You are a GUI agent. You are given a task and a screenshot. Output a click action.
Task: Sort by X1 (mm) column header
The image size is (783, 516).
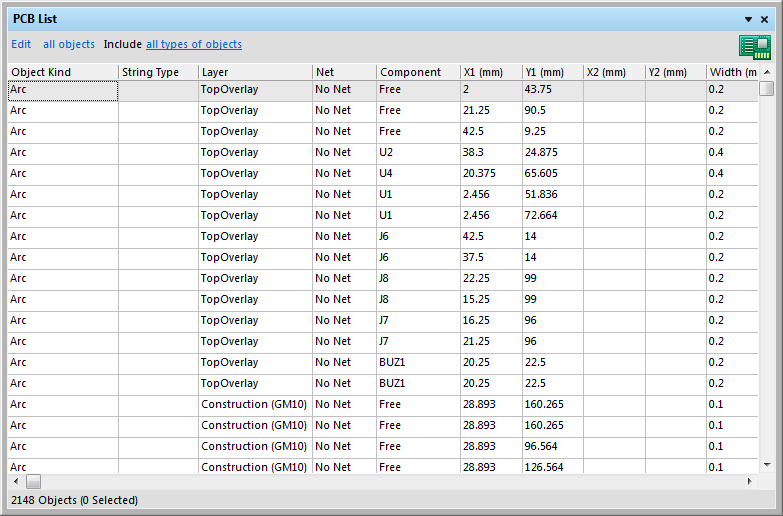491,72
